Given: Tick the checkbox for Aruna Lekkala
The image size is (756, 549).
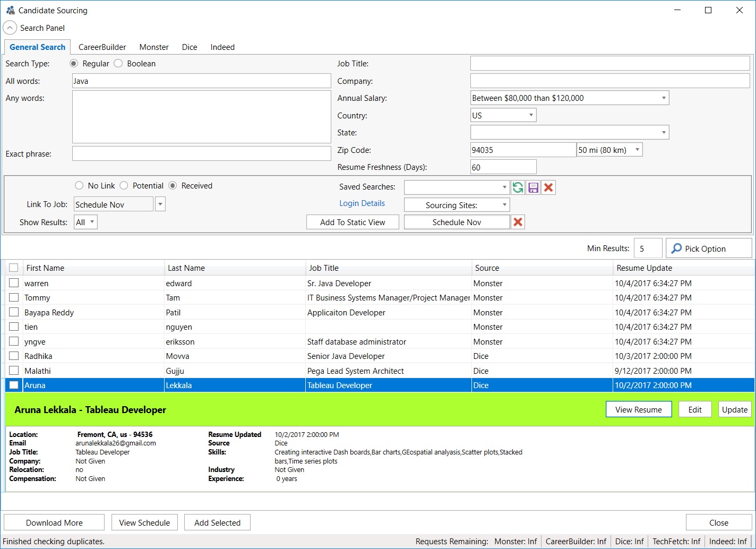Looking at the screenshot, I should click(14, 385).
